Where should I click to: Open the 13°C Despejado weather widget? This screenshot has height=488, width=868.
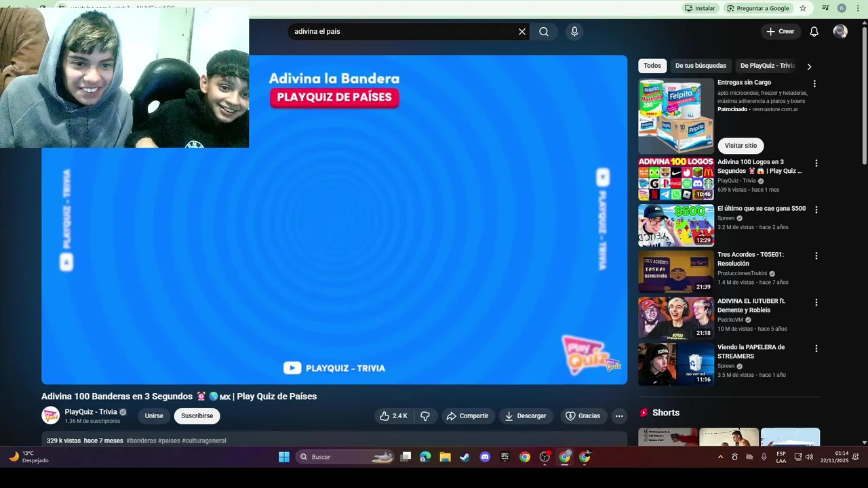[x=28, y=457]
